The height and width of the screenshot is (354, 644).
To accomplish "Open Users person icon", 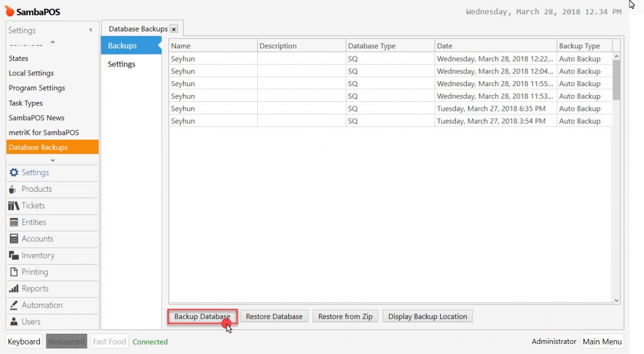I will tap(14, 321).
